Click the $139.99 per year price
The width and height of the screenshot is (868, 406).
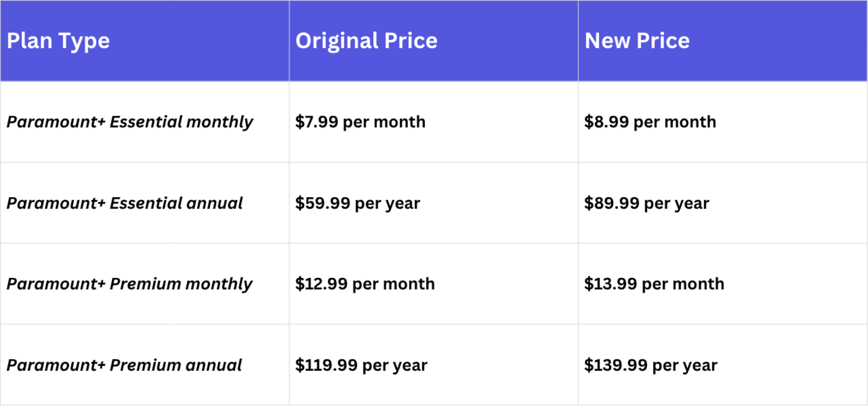click(x=650, y=365)
